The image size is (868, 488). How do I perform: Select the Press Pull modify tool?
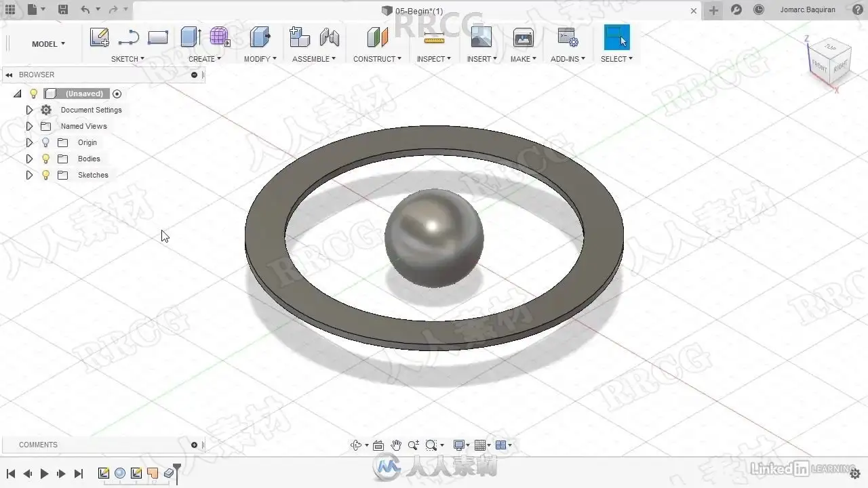click(260, 37)
